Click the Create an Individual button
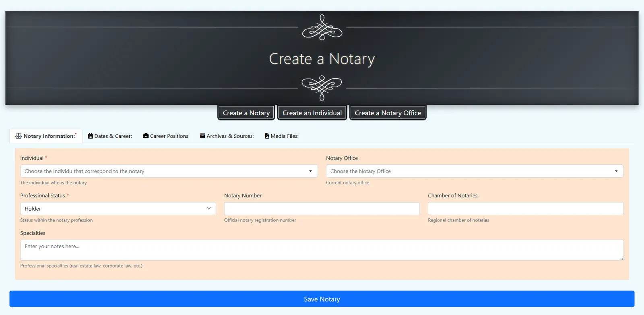The image size is (644, 315). tap(312, 113)
